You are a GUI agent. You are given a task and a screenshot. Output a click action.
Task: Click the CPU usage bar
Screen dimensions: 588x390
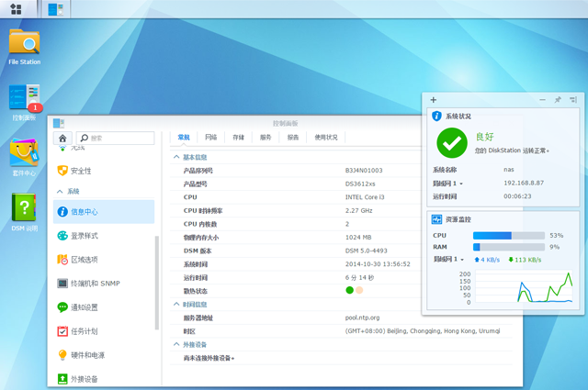pos(508,235)
